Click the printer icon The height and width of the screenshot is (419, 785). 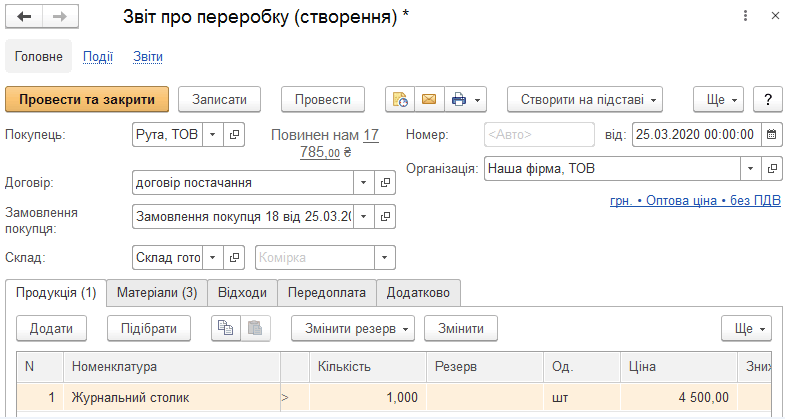458,100
